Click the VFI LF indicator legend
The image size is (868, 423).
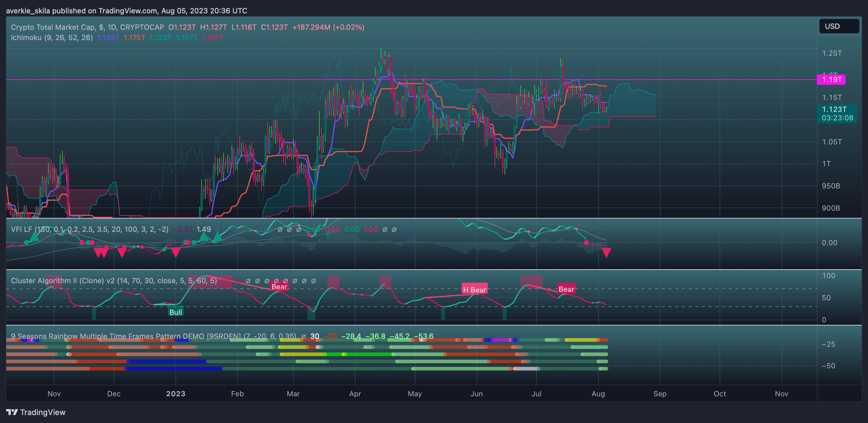click(90, 229)
